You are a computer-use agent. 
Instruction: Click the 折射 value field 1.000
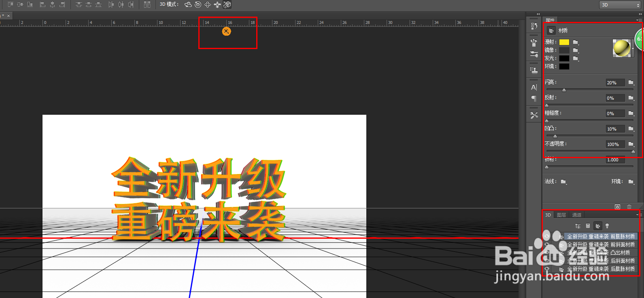pyautogui.click(x=615, y=160)
